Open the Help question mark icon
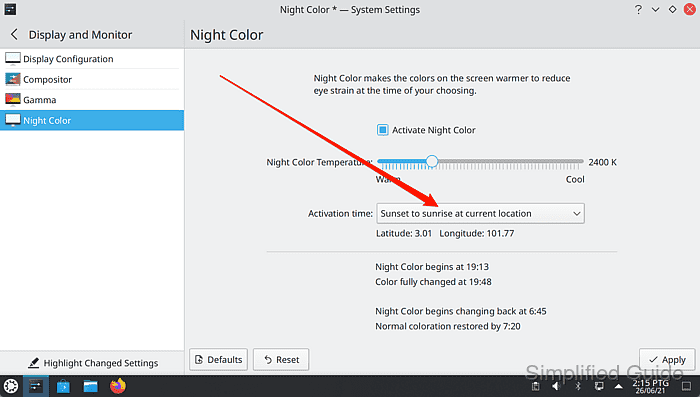Image resolution: width=700 pixels, height=397 pixels. tap(638, 9)
